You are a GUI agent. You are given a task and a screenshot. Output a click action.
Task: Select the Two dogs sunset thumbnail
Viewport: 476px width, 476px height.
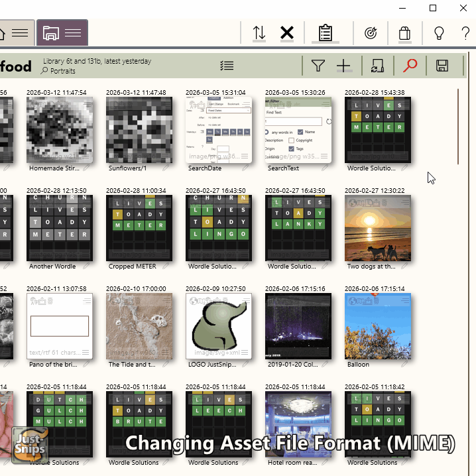coord(377,228)
